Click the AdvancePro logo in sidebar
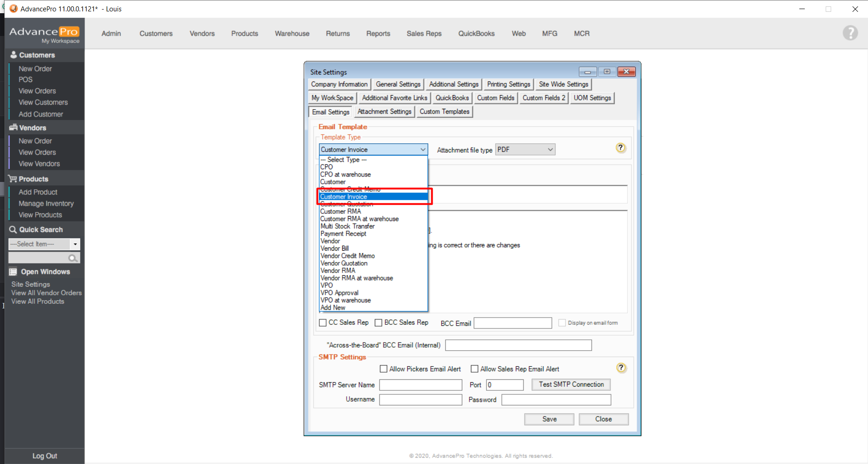The image size is (868, 464). (44, 34)
